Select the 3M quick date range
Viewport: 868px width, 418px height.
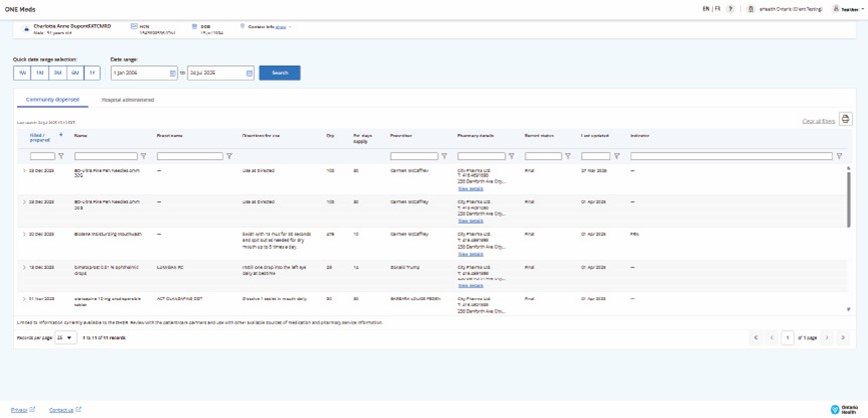click(58, 73)
